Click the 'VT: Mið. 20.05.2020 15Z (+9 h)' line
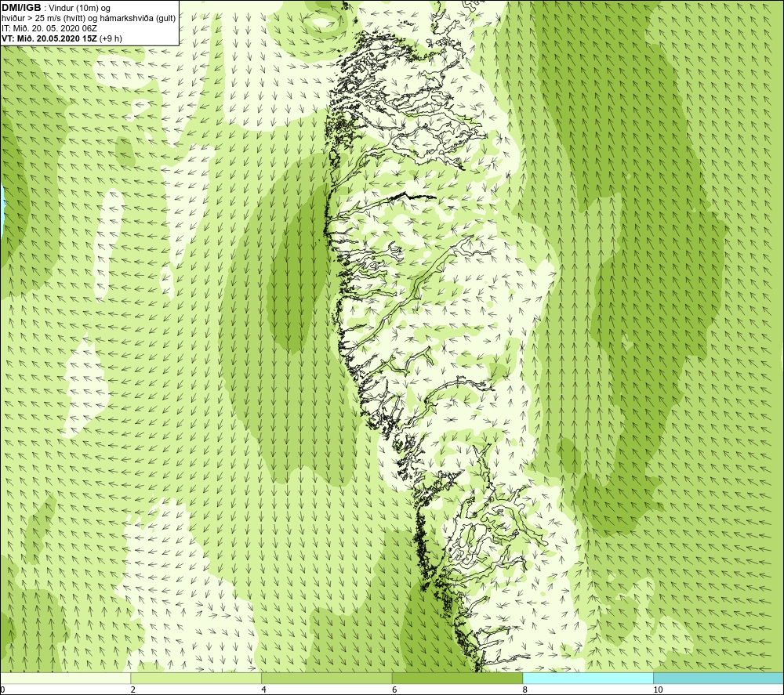 pyautogui.click(x=62, y=38)
